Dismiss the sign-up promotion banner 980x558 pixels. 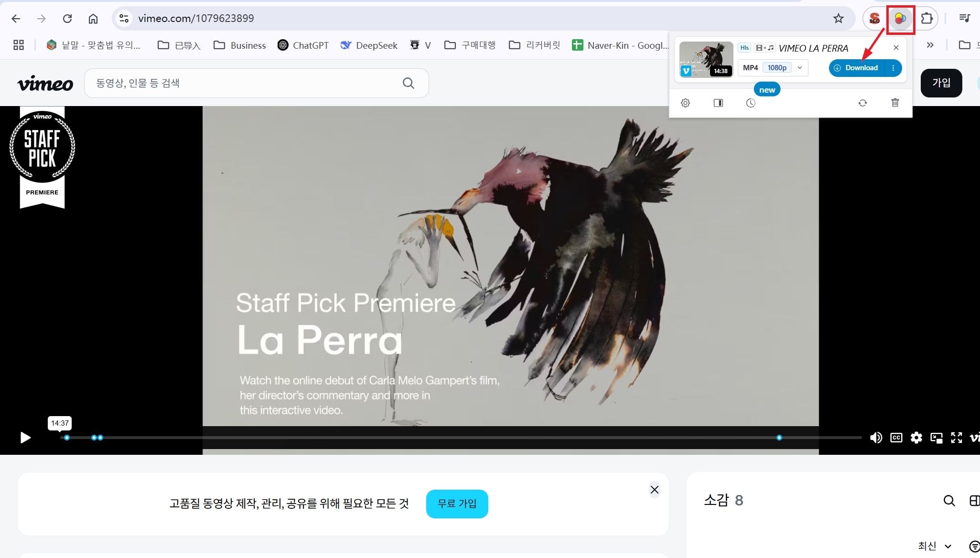655,490
